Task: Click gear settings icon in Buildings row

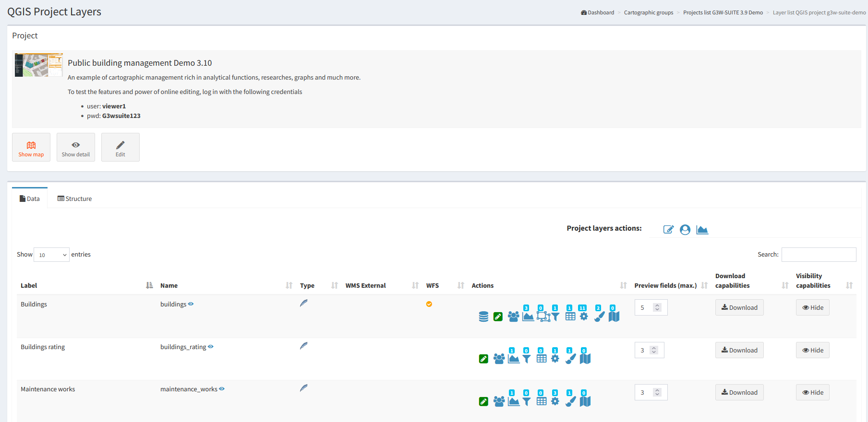Action: 584,316
